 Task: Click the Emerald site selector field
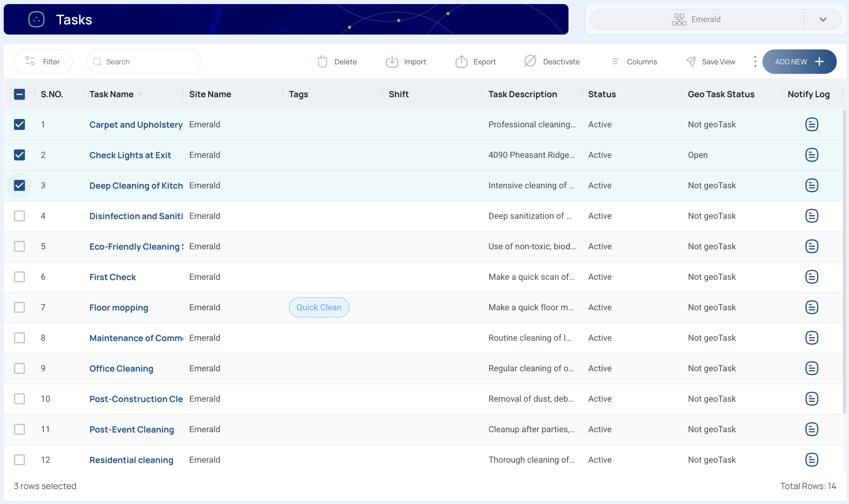pyautogui.click(x=697, y=19)
